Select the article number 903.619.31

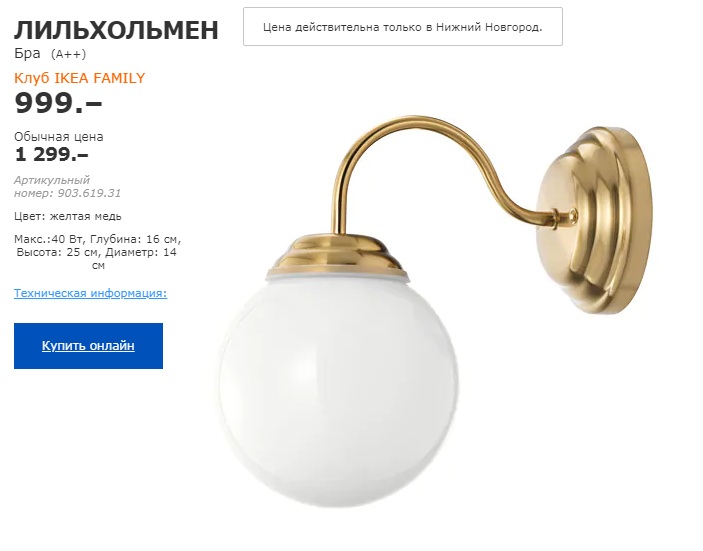pyautogui.click(x=89, y=193)
